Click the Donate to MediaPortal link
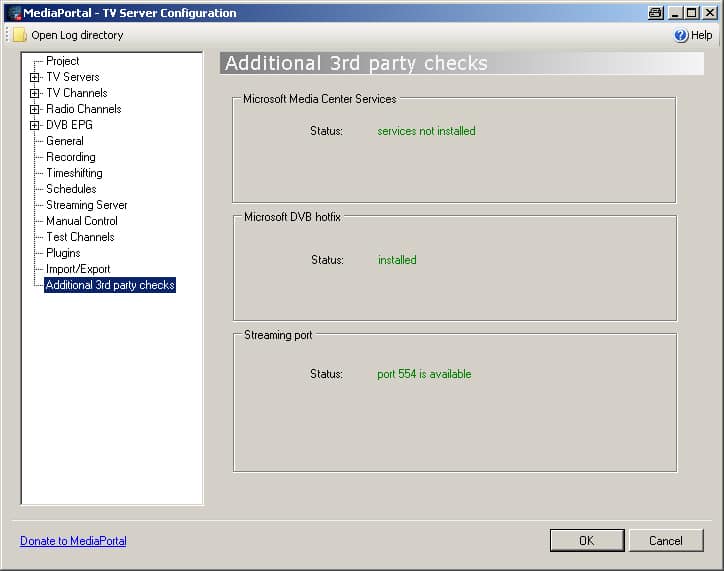724x571 pixels. (x=73, y=541)
